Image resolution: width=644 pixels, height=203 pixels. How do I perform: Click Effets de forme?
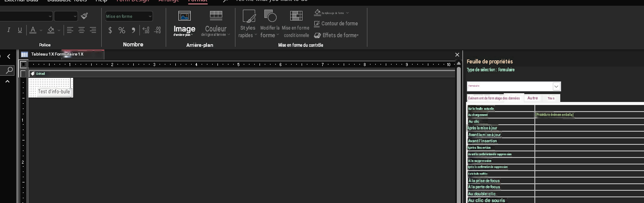337,35
